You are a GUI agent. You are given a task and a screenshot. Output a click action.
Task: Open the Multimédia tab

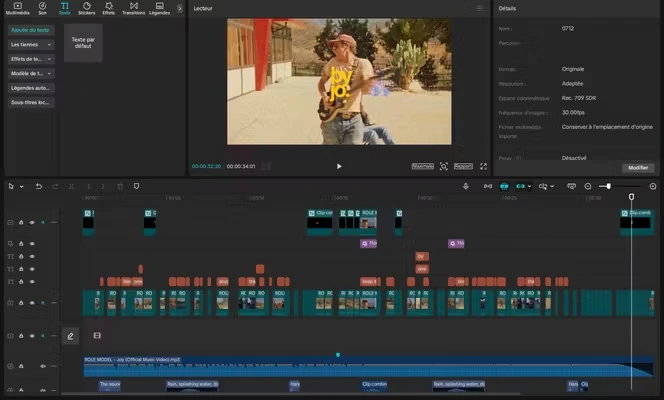tap(17, 8)
